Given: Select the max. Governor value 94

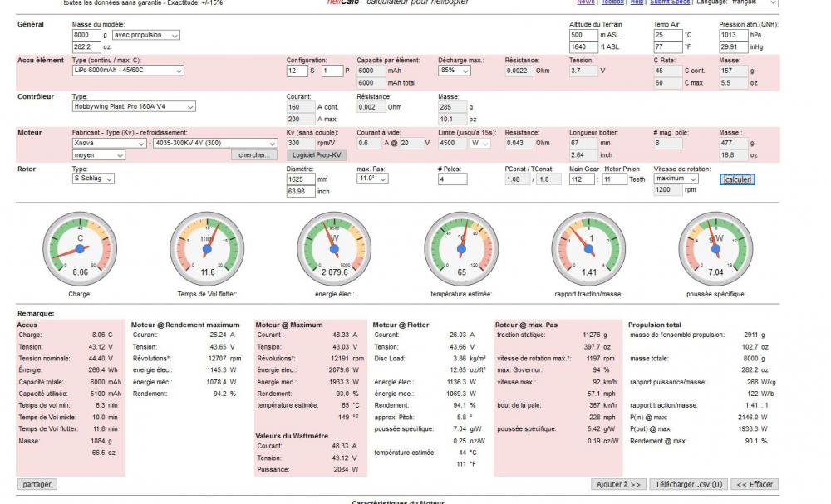Looking at the screenshot, I should 597,370.
